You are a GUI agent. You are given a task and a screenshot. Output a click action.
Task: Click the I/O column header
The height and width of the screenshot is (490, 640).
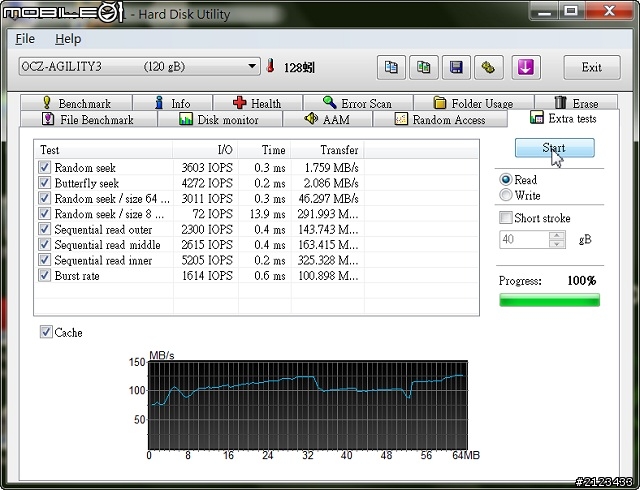coord(205,150)
